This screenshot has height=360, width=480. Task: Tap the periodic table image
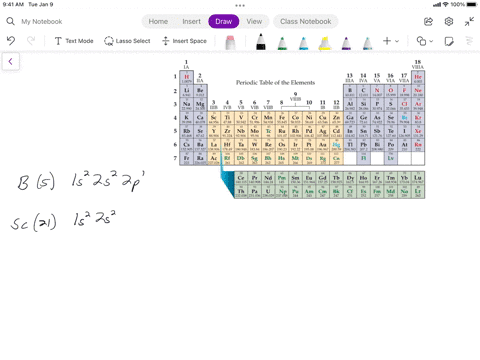tap(299, 129)
